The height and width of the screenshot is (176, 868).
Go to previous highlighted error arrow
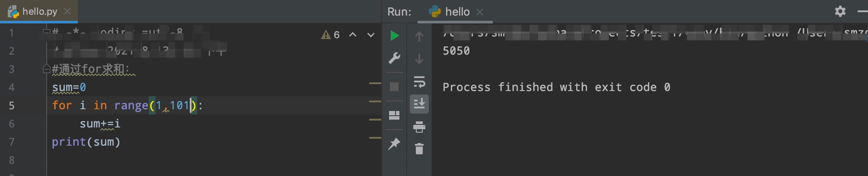[x=353, y=35]
